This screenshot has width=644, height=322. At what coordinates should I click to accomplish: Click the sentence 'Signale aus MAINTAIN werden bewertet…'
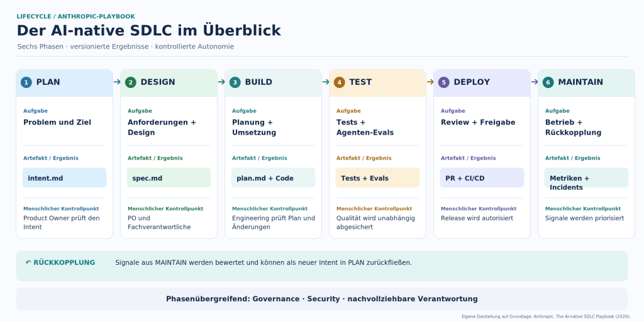(x=264, y=262)
